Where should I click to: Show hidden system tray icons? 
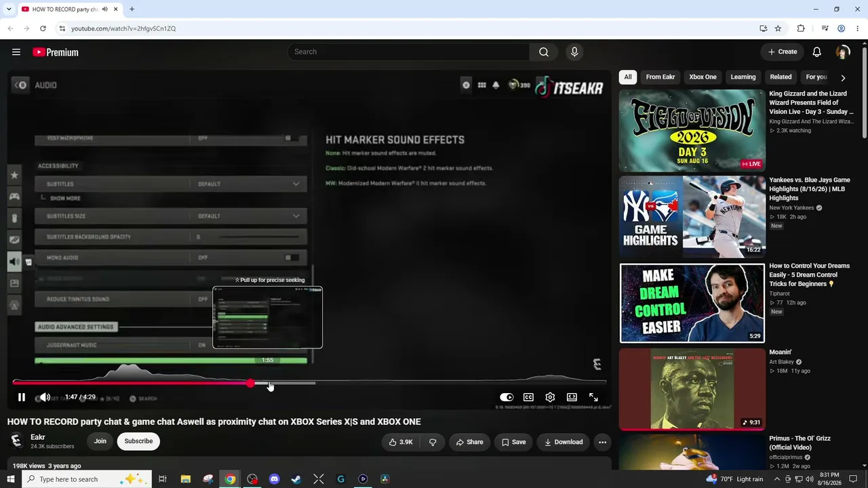point(777,479)
